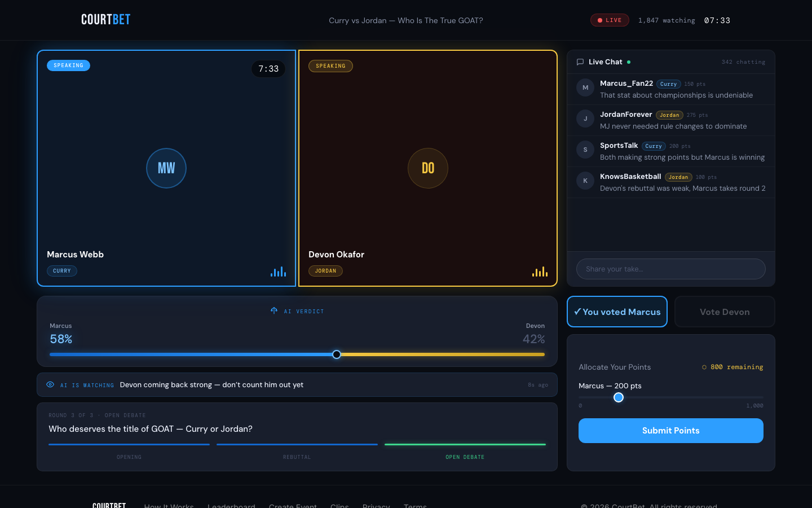The image size is (812, 508).
Task: Click the Speaking badge on Devon's panel
Action: (x=330, y=66)
